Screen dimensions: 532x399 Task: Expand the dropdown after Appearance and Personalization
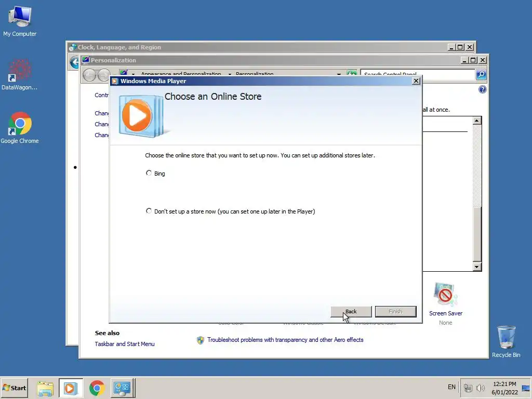tap(230, 74)
